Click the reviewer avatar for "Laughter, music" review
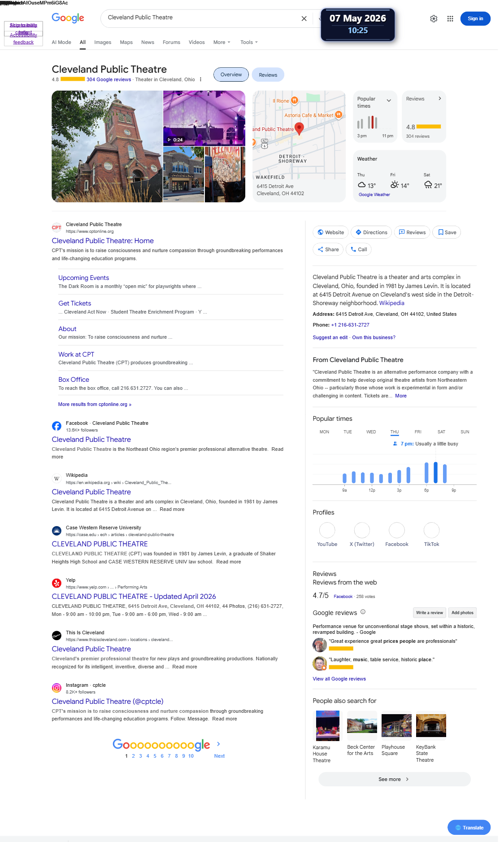Screen dimensions: 504x842 [320, 663]
